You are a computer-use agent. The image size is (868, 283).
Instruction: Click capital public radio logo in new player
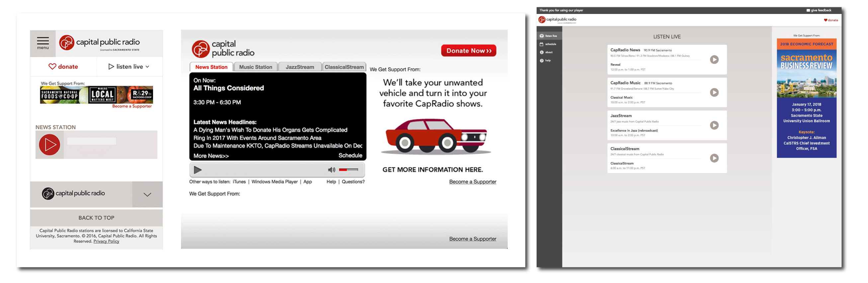[557, 20]
